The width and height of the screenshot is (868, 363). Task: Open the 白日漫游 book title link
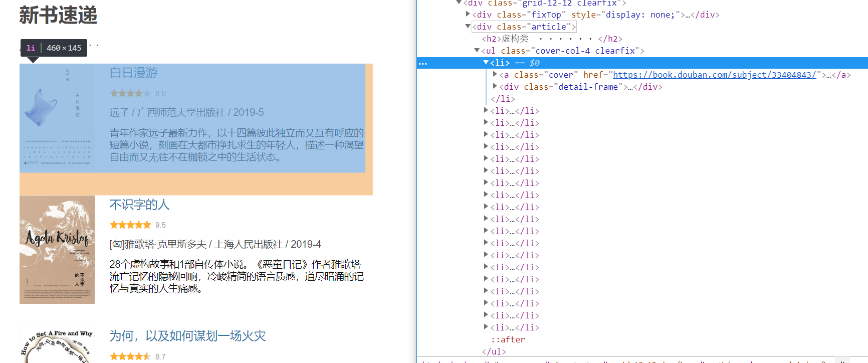(134, 73)
